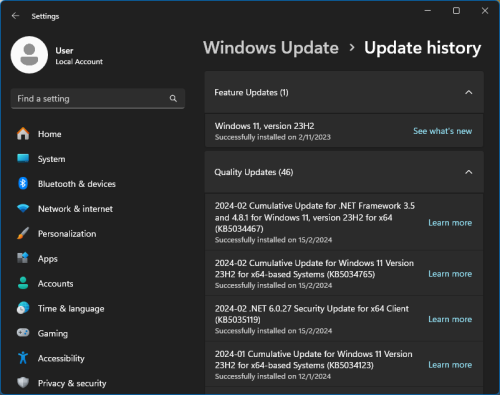500x395 pixels.
Task: Collapse the Feature Updates section chevron
Action: 469,92
